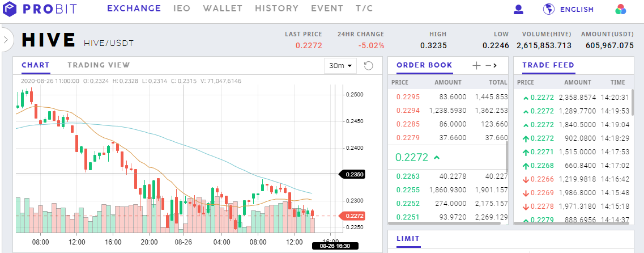
Task: Click down arrow on 0.2266 trade
Action: pyautogui.click(x=526, y=179)
